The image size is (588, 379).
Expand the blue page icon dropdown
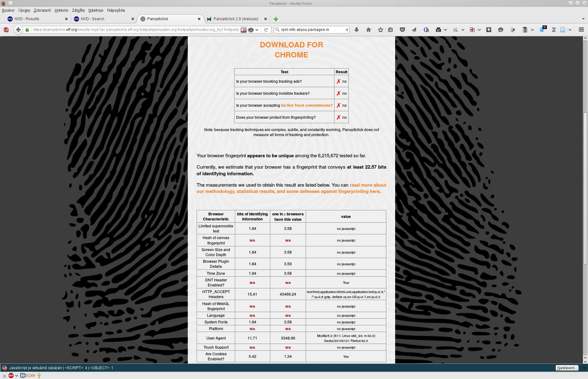pos(570,30)
